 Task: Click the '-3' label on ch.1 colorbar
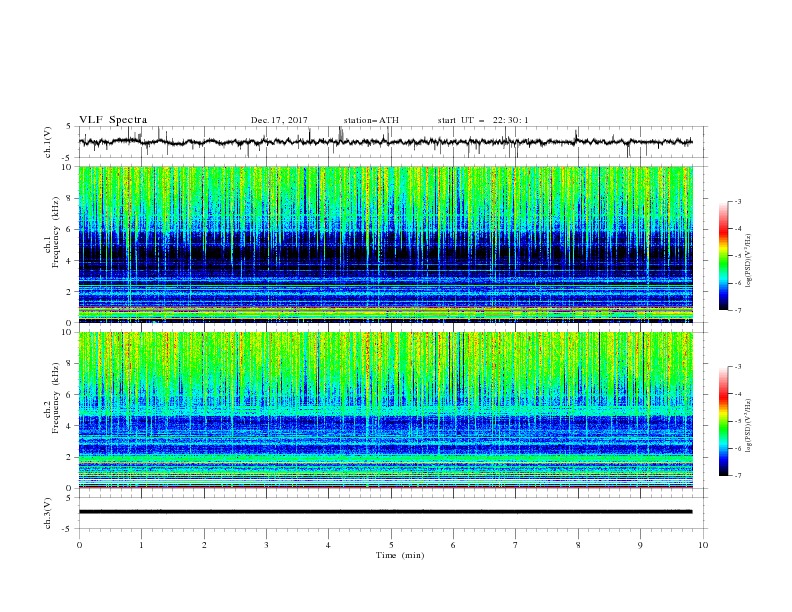[737, 201]
